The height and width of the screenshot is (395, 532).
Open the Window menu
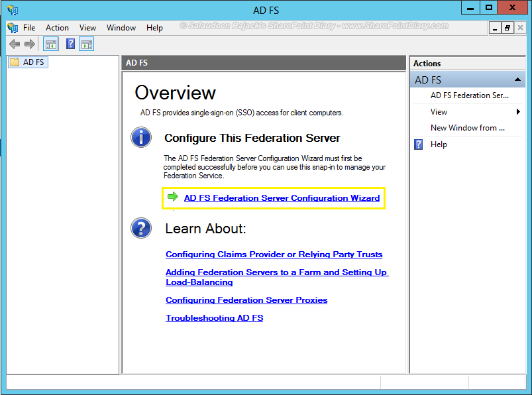121,28
